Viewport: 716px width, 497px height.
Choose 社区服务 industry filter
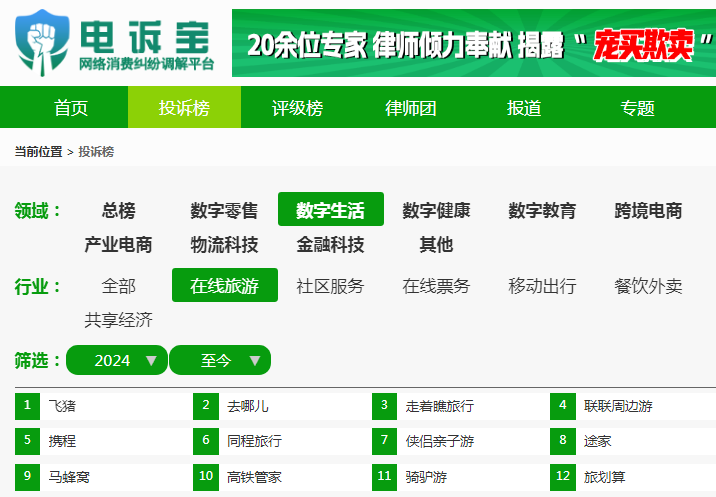coord(330,286)
